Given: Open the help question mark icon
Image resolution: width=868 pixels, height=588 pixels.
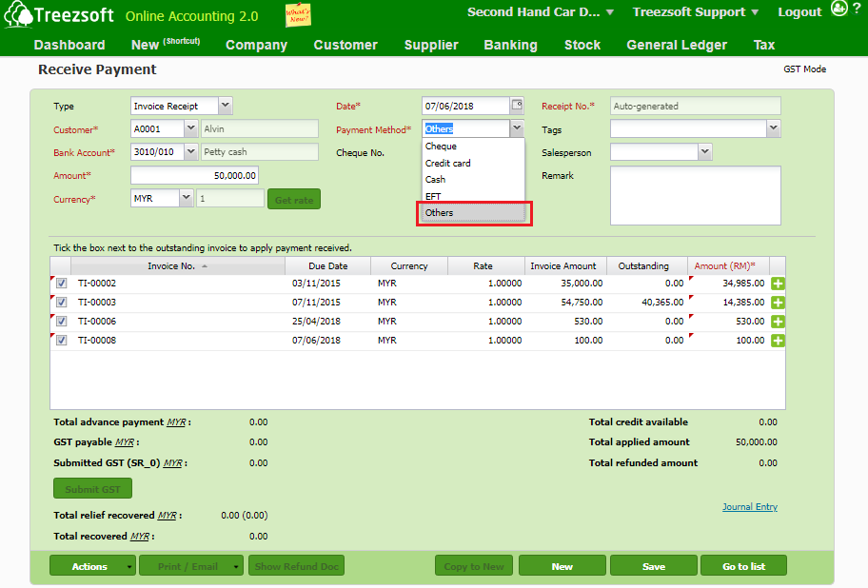Looking at the screenshot, I should click(857, 8).
